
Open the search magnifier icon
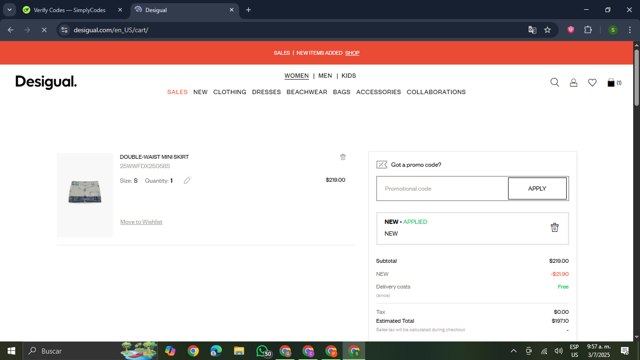click(554, 82)
